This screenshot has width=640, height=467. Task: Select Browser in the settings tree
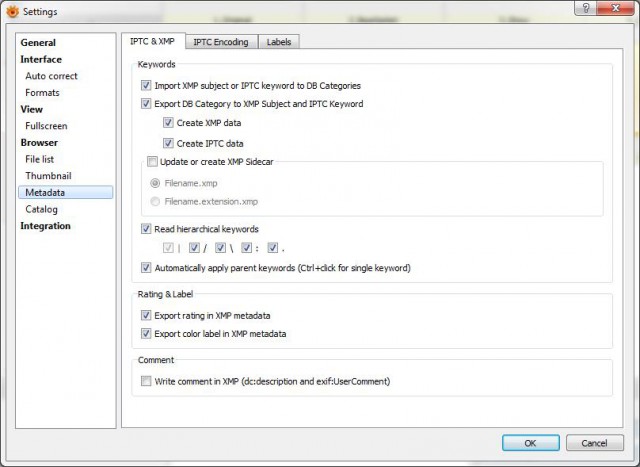[39, 142]
